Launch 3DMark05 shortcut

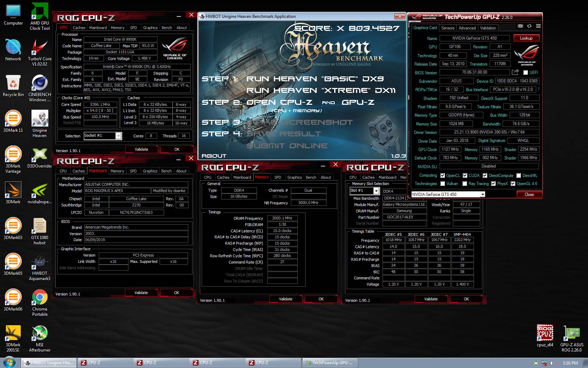[x=13, y=265]
